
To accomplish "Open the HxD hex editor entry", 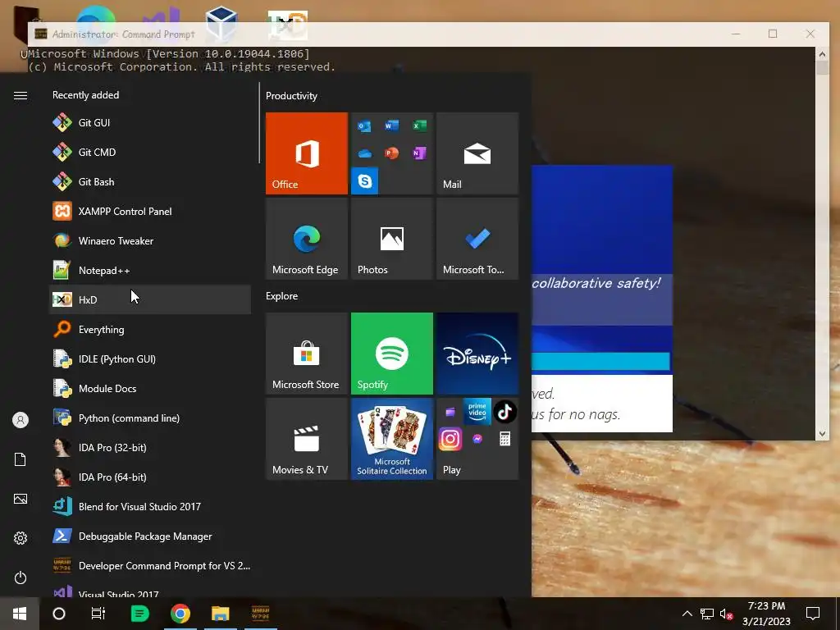I will 150,299.
